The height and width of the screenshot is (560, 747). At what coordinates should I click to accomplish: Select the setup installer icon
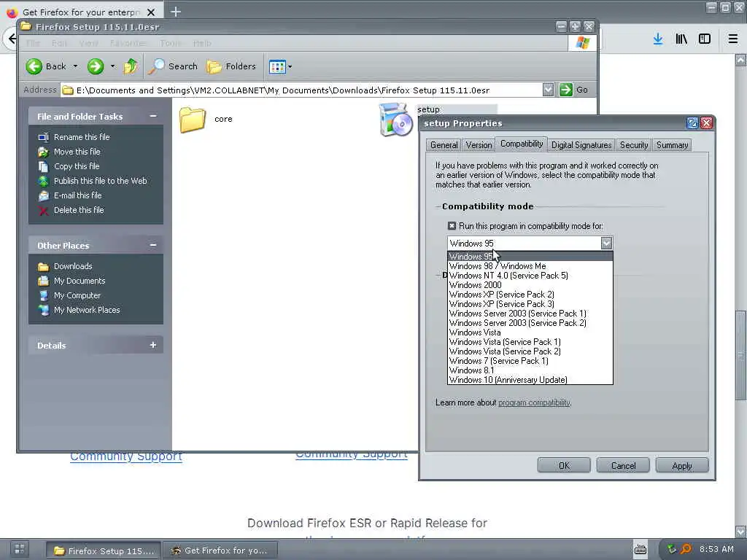(x=395, y=119)
